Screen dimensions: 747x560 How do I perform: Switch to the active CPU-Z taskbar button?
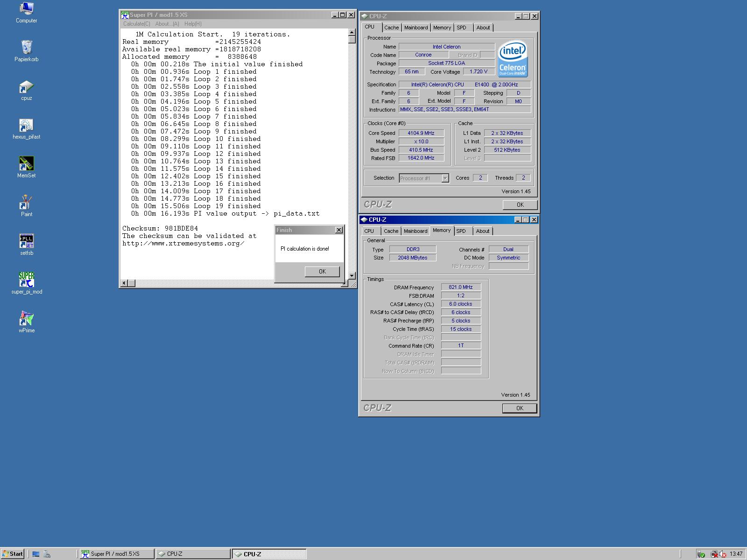[269, 554]
